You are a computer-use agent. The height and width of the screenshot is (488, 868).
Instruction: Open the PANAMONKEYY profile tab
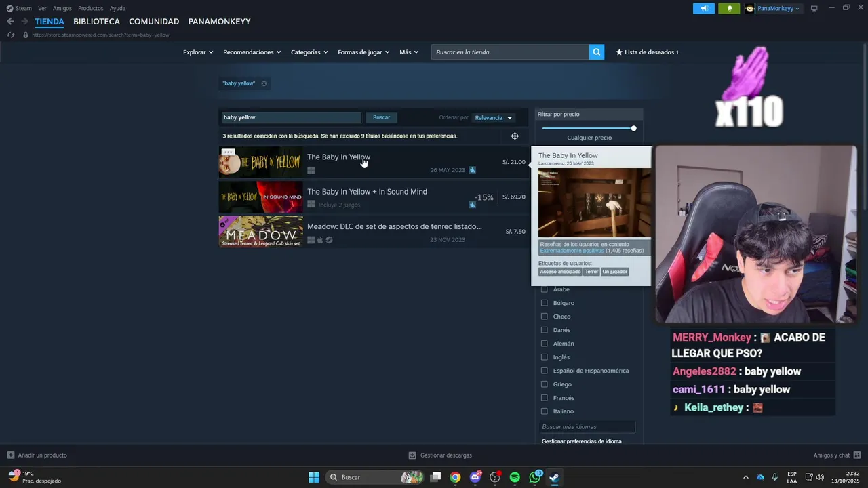coord(219,22)
